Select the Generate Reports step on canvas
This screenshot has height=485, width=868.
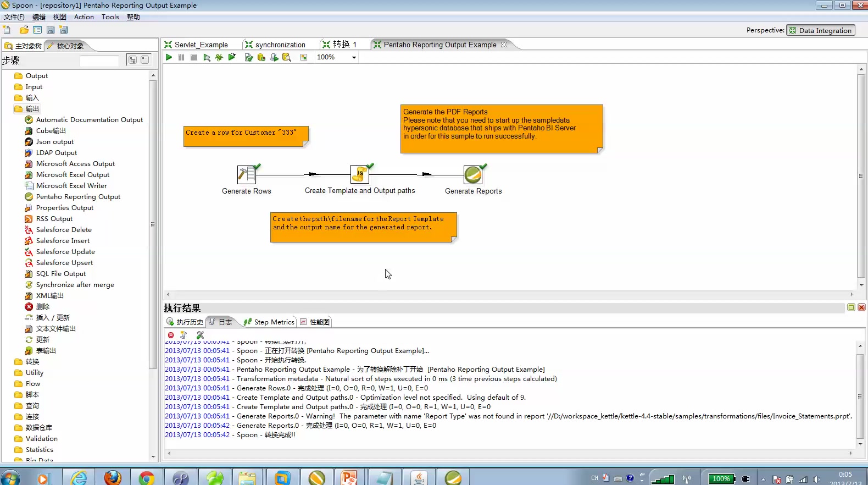coord(473,174)
